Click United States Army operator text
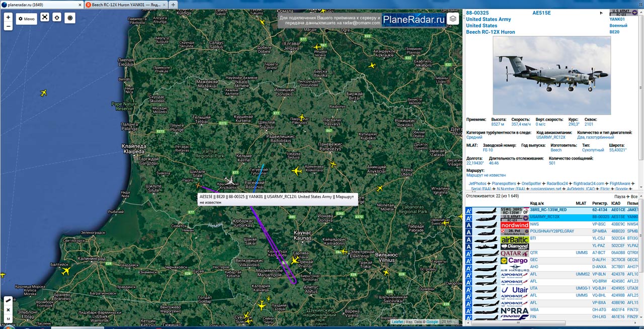The width and height of the screenshot is (644, 329). (x=489, y=19)
